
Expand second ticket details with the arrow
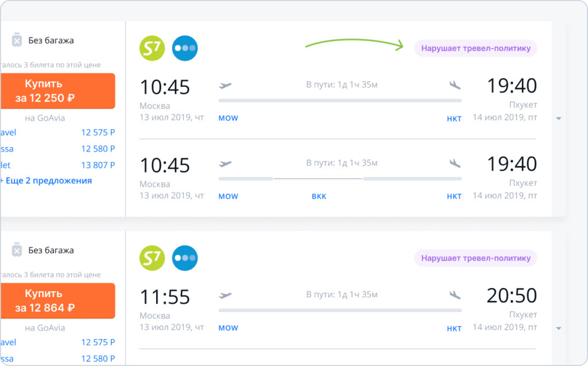[558, 328]
